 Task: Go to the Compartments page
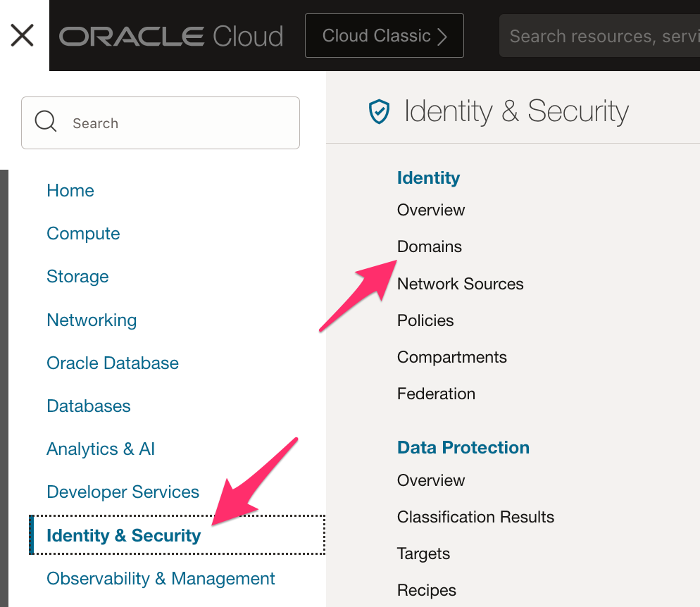coord(452,357)
